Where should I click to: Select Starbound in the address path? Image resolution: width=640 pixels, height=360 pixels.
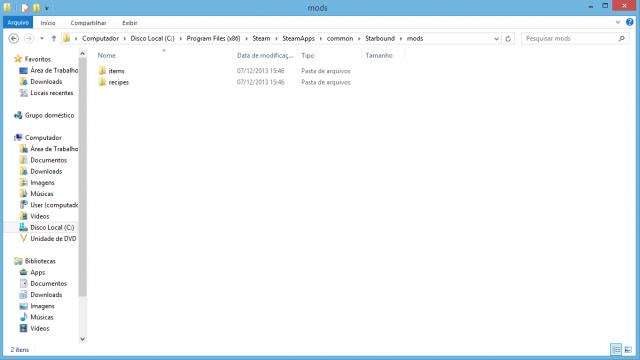pos(380,38)
